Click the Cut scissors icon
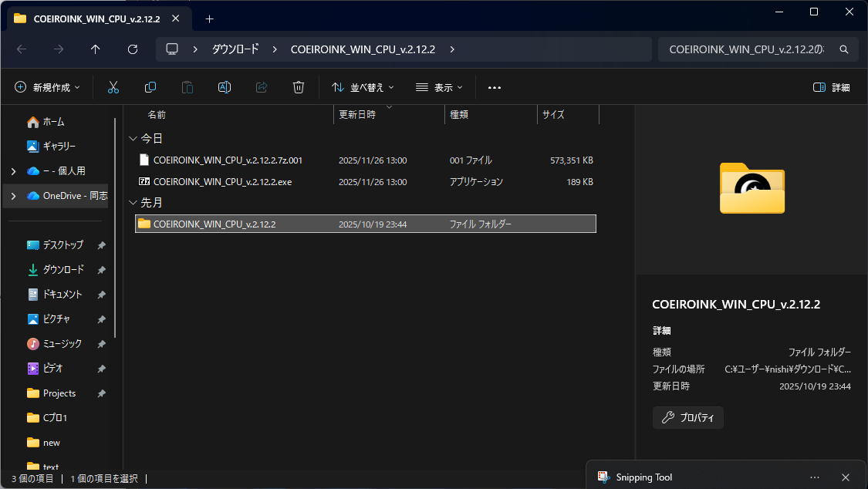The image size is (868, 489). pyautogui.click(x=113, y=87)
